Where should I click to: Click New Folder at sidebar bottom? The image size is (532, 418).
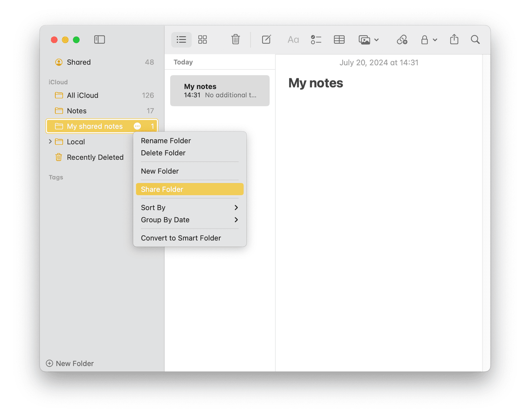tap(70, 363)
